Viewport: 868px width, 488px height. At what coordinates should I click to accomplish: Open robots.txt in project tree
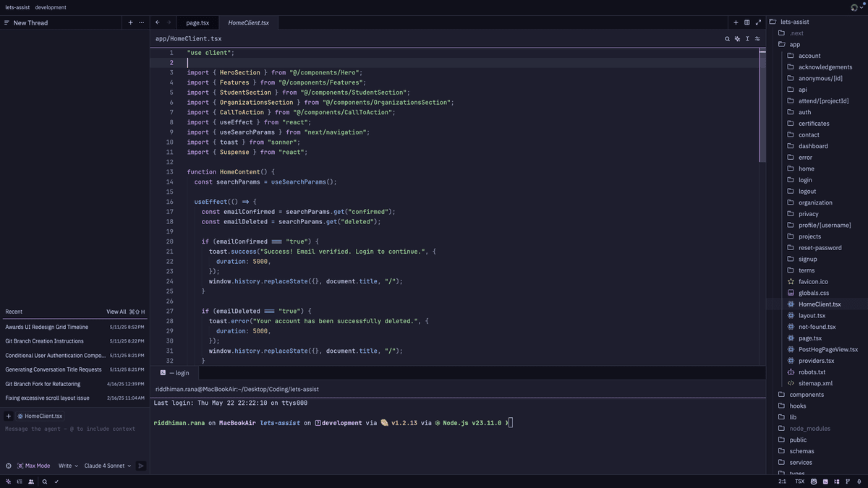(x=812, y=372)
